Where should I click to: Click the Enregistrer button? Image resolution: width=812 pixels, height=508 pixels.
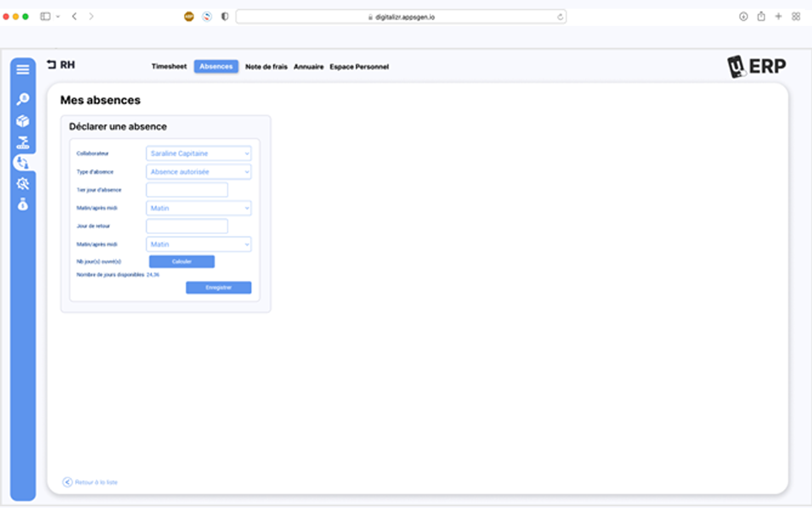(219, 288)
